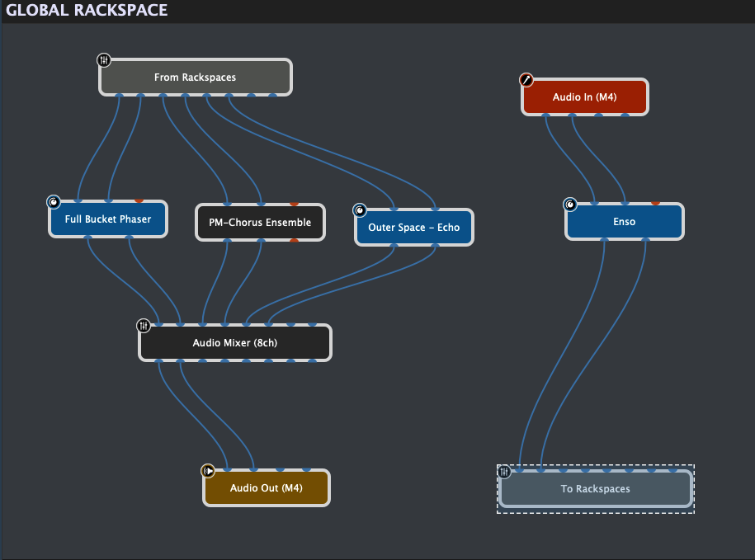Select the Enso looper plugin block
The width and height of the screenshot is (755, 560).
(625, 222)
